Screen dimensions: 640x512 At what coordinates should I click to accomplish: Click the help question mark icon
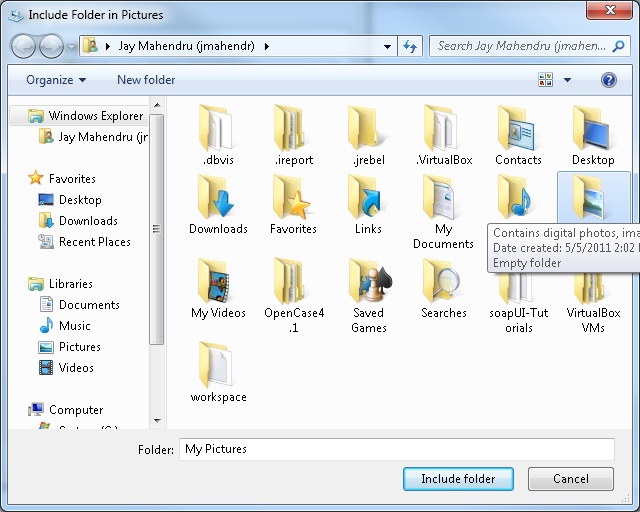(608, 80)
